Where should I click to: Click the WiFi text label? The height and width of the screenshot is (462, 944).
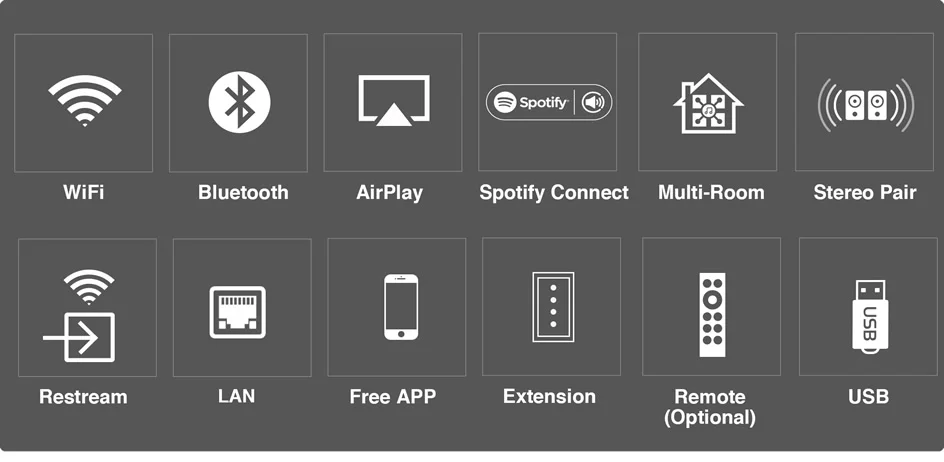(x=84, y=193)
